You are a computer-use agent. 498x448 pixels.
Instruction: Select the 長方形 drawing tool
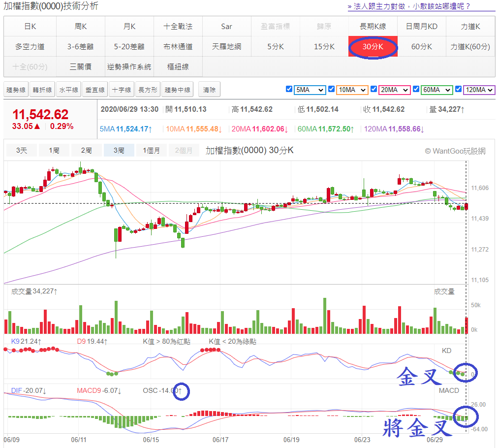point(148,90)
